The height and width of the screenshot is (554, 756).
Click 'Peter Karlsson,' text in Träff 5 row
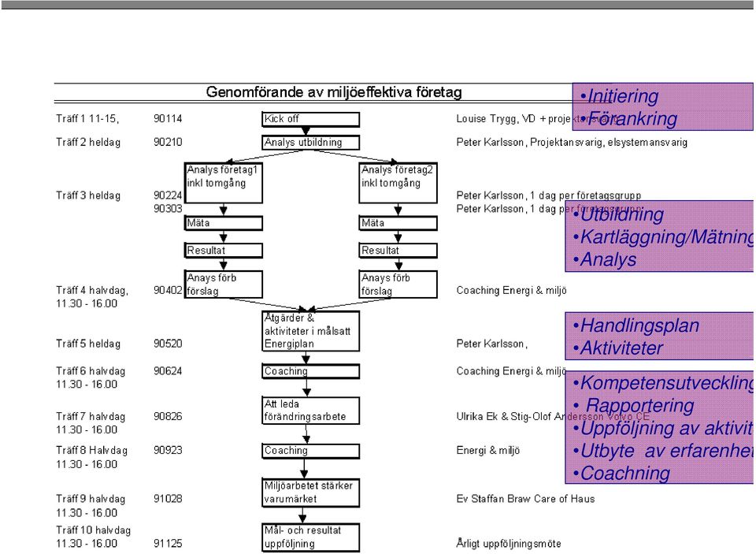point(491,344)
